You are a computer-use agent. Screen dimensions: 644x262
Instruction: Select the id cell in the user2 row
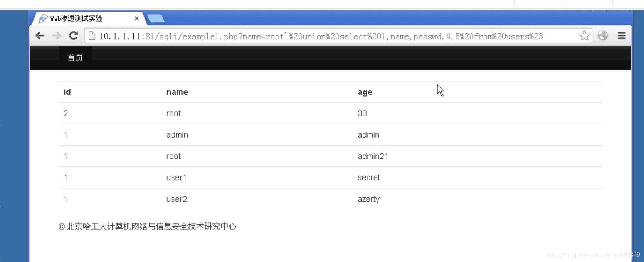click(66, 199)
